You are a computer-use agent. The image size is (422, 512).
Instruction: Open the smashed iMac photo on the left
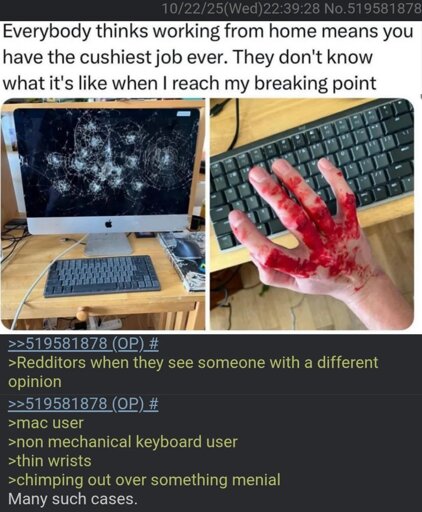(103, 214)
